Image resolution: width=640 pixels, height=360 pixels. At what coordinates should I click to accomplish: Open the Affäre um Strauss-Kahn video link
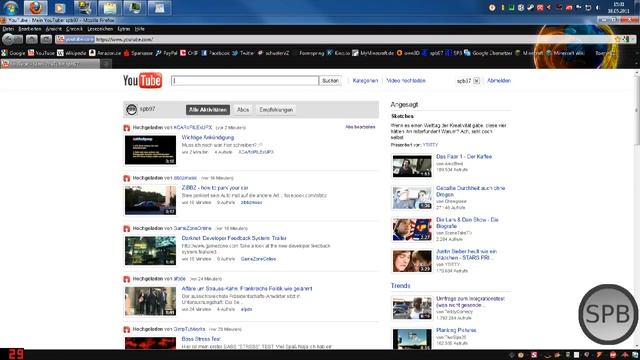247,289
